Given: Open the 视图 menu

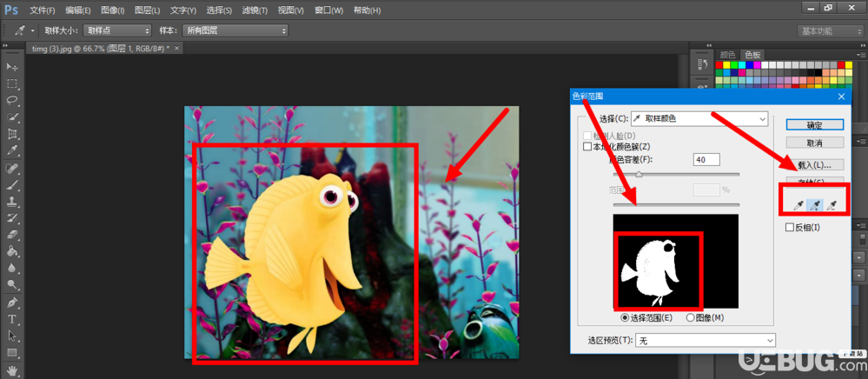Looking at the screenshot, I should coord(290,10).
